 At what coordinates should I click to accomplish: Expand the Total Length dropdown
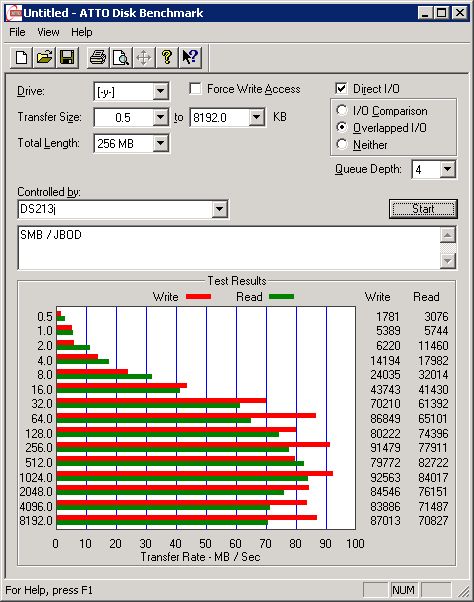coord(160,143)
